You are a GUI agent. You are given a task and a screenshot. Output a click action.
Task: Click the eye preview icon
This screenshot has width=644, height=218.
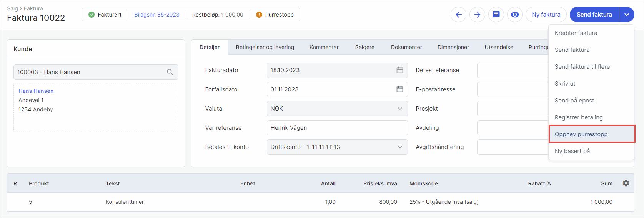515,15
